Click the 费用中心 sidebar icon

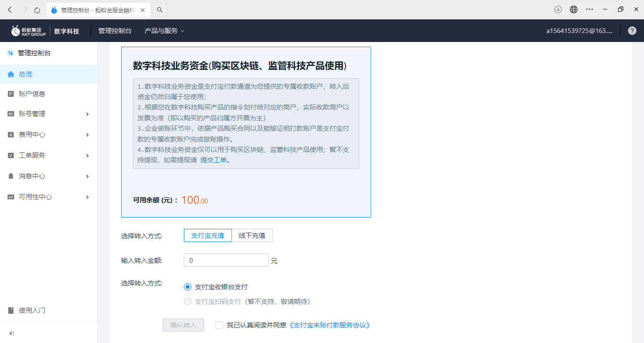click(11, 134)
